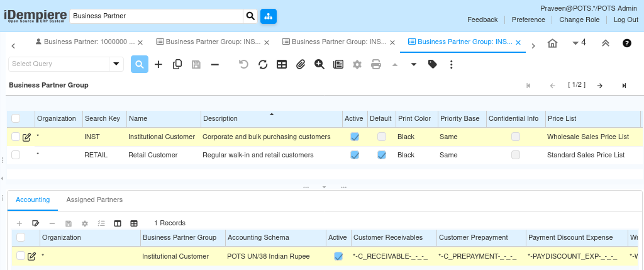Click the blue menu tree button beside search
Viewport: 644px width, 270px height.
[x=269, y=16]
